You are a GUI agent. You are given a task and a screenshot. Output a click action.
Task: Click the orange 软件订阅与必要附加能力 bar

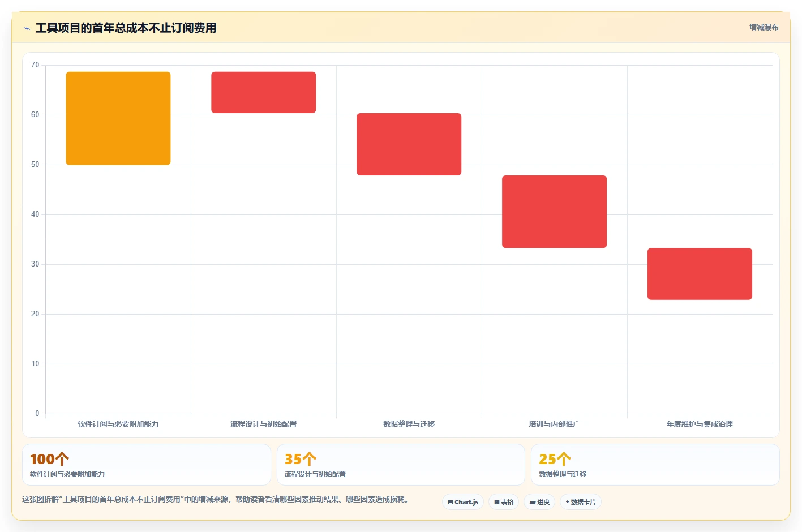[118, 118]
